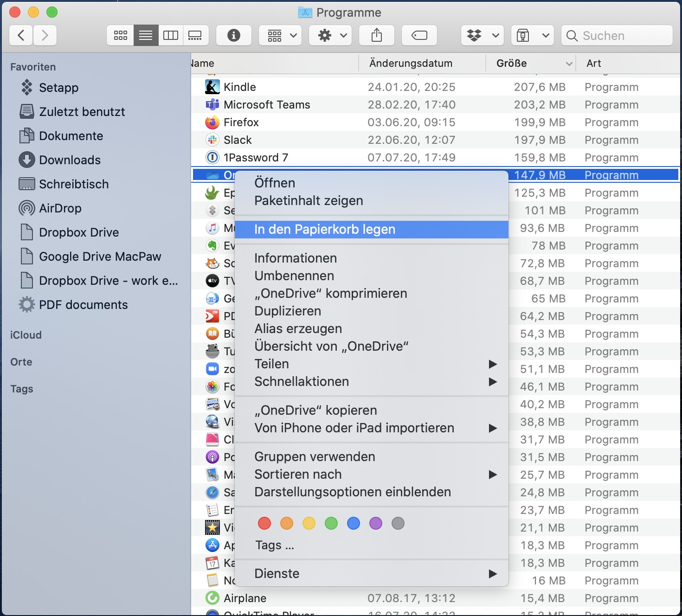Open the toolbar dropdown beside Dropbox

tap(533, 35)
